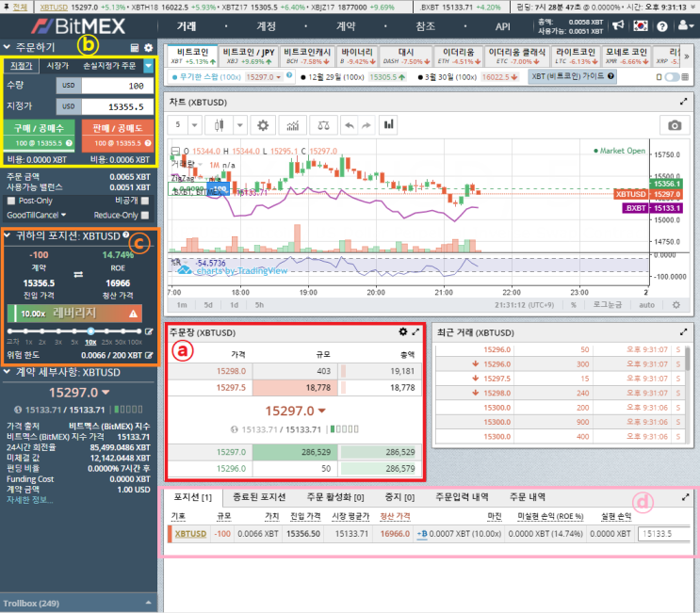Check the 비공개 hidden order box
This screenshot has height=613, width=700.
click(145, 201)
